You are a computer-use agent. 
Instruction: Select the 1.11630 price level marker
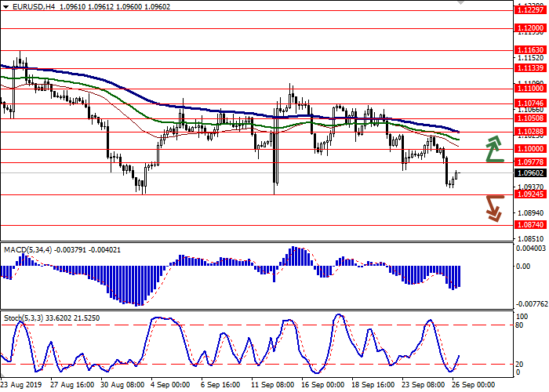click(x=529, y=49)
